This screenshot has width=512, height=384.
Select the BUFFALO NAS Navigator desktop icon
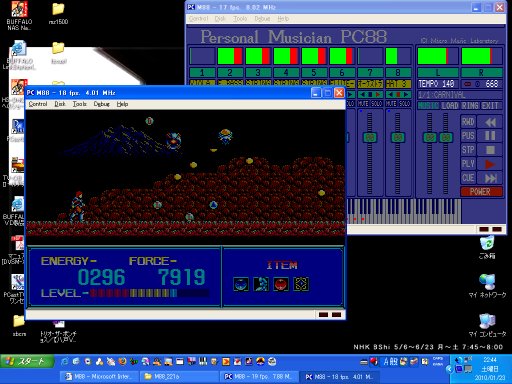(19, 16)
